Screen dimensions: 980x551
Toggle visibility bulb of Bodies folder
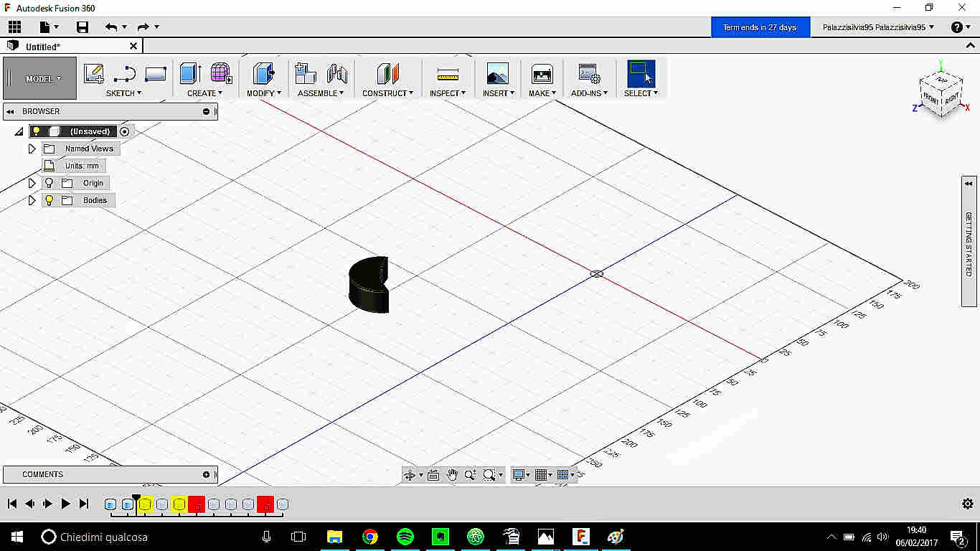[49, 200]
